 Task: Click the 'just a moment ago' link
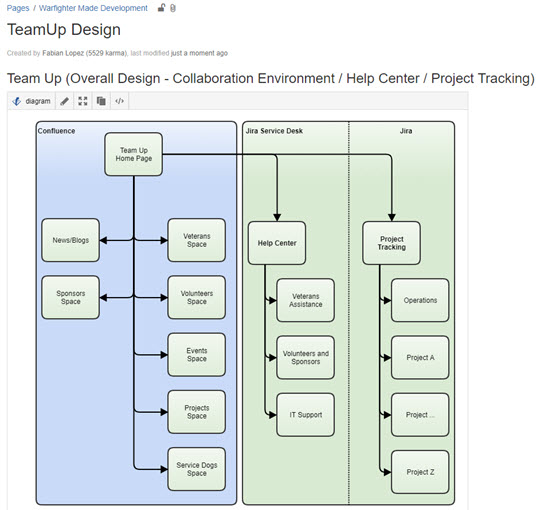point(199,53)
